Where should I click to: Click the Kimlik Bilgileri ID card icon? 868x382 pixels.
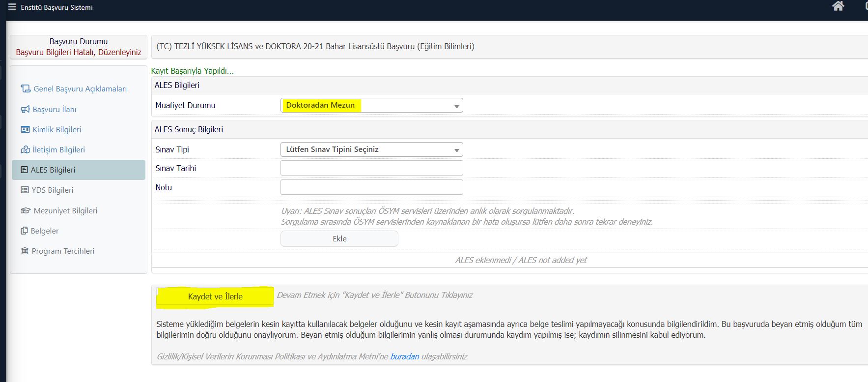coord(25,129)
